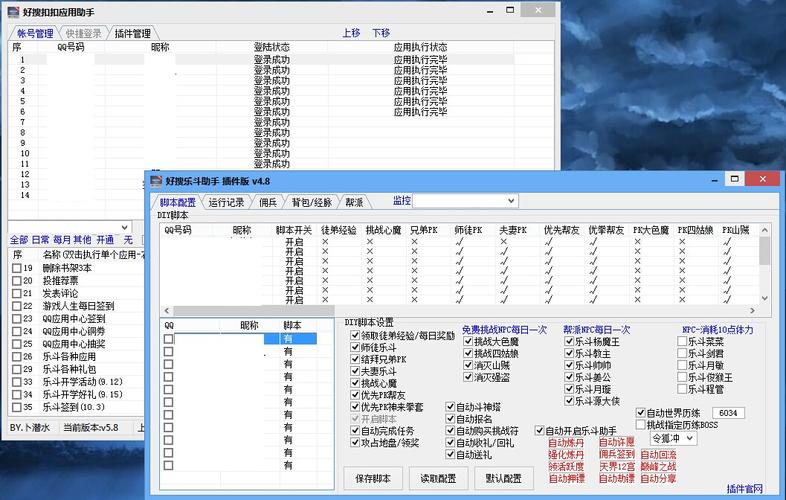
Task: Click the 读取配置 button
Action: tap(439, 478)
